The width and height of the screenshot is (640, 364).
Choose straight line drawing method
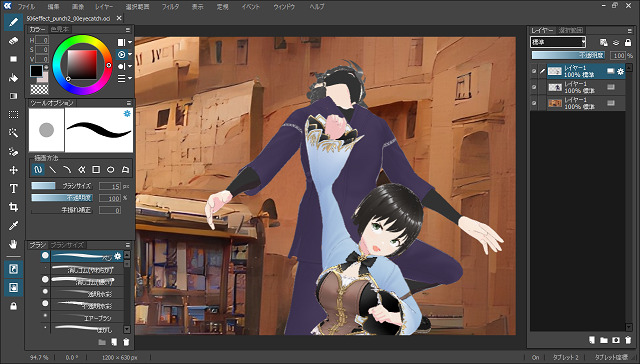(x=53, y=169)
